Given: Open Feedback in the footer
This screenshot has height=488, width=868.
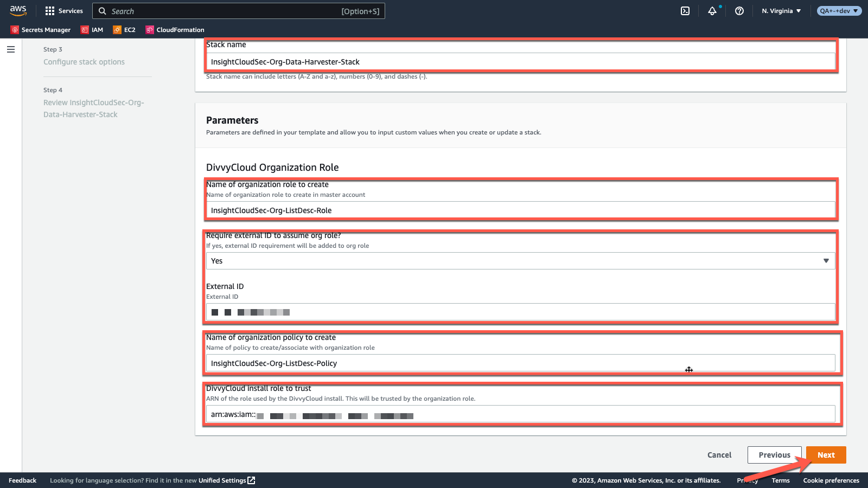Looking at the screenshot, I should (22, 480).
